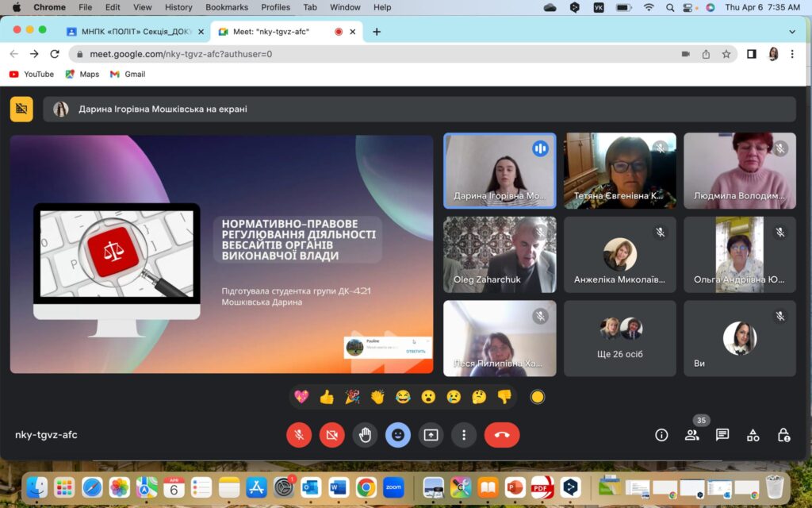Leave the call with red hang-up button
This screenshot has width=812, height=508.
501,435
